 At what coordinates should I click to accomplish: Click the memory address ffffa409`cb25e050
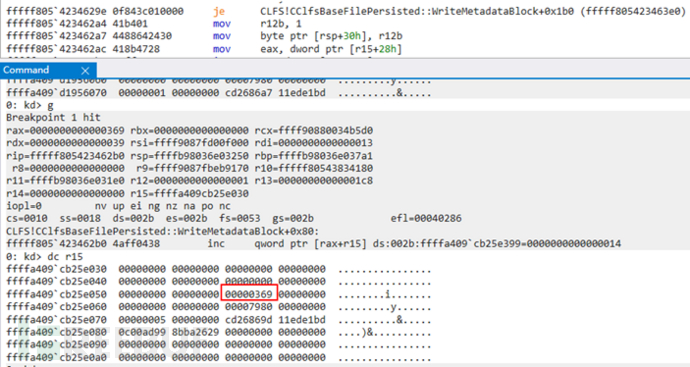click(56, 294)
